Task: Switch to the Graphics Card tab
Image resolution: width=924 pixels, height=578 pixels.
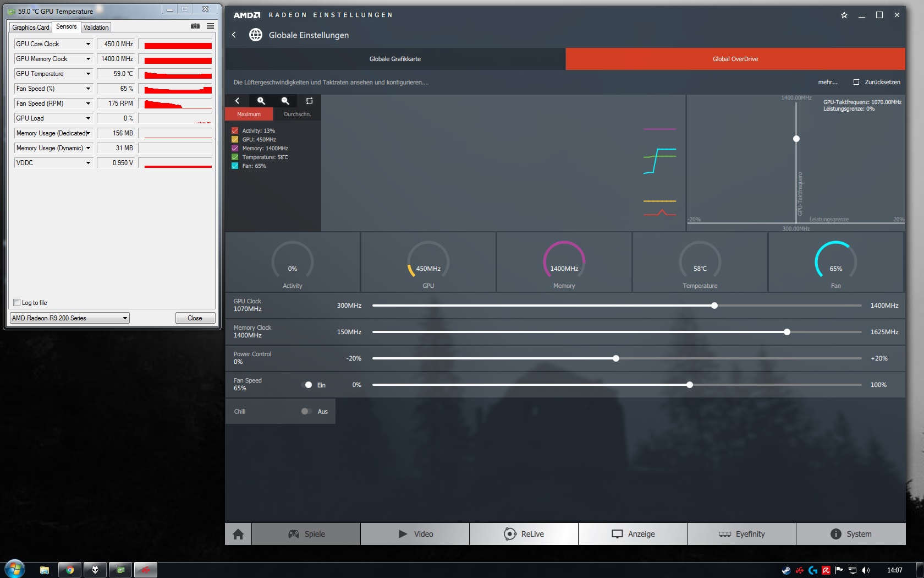Action: coord(31,28)
